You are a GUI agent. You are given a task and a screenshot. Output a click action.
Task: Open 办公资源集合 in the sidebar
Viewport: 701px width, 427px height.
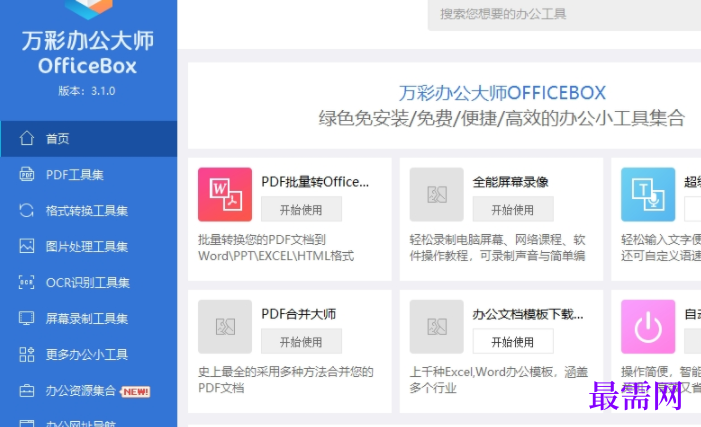89,391
